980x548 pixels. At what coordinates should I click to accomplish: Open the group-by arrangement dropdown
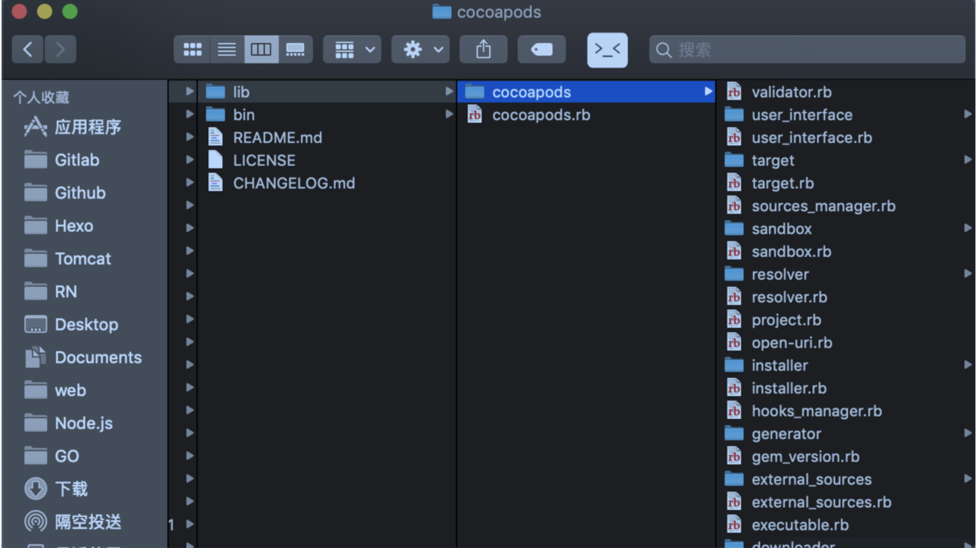pyautogui.click(x=352, y=50)
